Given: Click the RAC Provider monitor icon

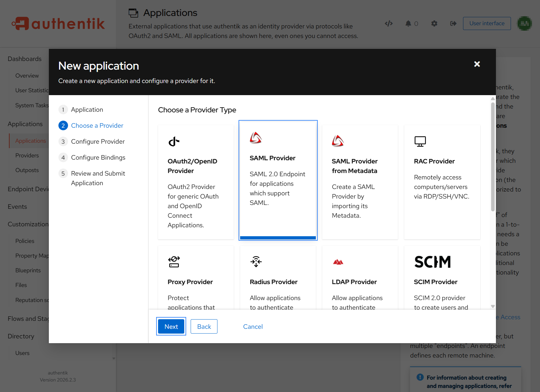Looking at the screenshot, I should click(420, 141).
